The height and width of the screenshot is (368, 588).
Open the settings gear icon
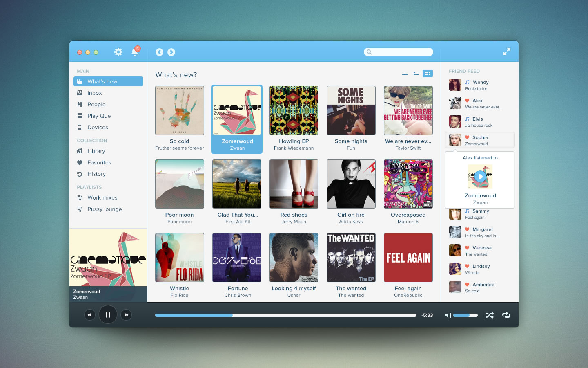point(118,52)
